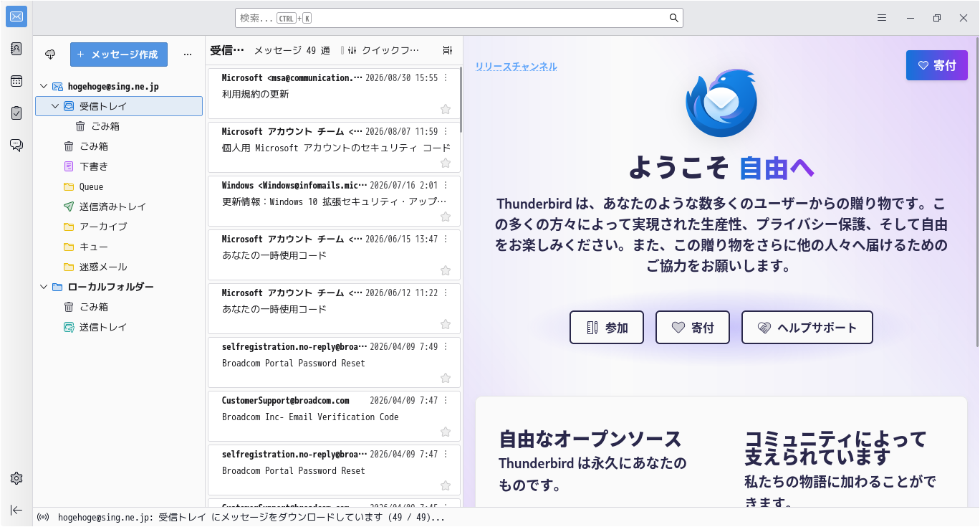This screenshot has width=980, height=527.
Task: Collapse the ローカルフォルダー tree
Action: [44, 287]
